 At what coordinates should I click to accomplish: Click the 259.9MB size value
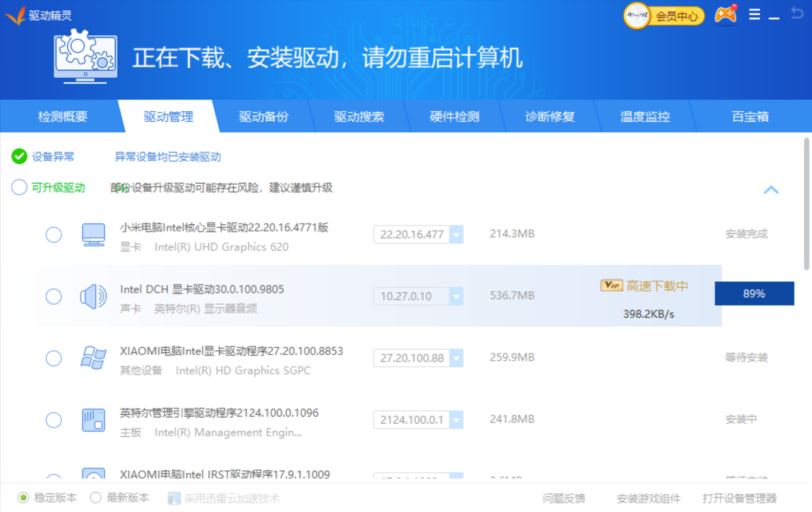pyautogui.click(x=512, y=357)
